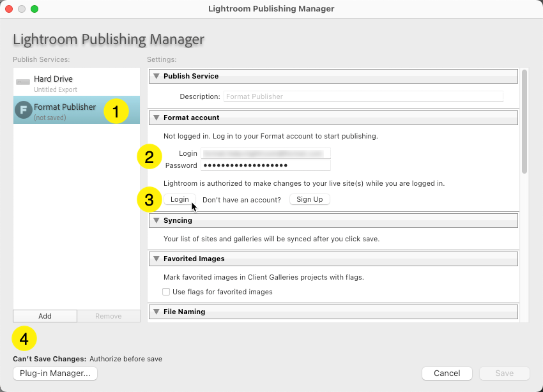Click the "Lightroom is authorized" notice text
This screenshot has width=543, height=392.
point(304,183)
